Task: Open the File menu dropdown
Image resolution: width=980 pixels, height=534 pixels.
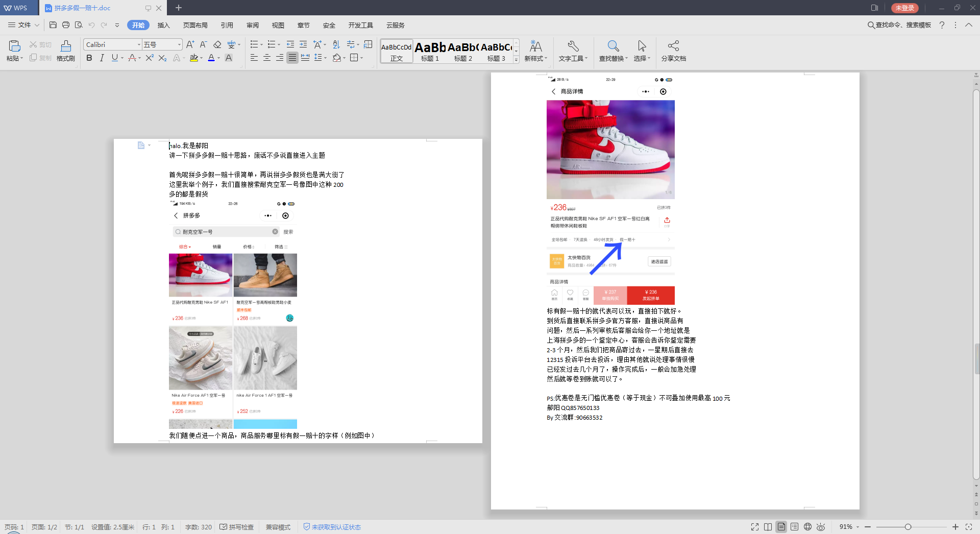Action: tap(24, 25)
